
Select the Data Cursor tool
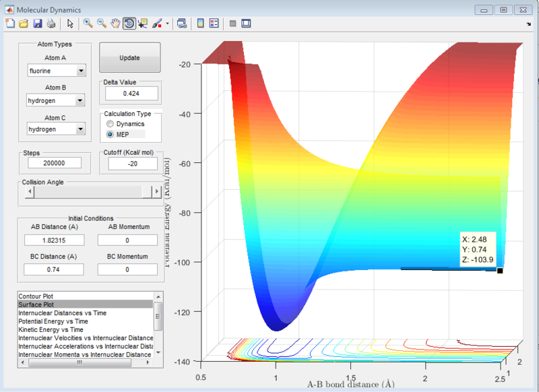[143, 24]
